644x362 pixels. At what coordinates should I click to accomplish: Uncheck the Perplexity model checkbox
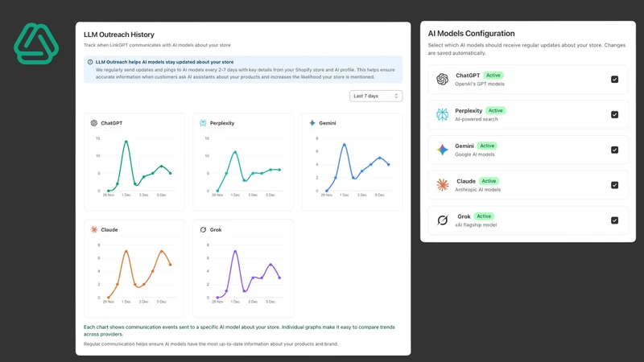614,114
